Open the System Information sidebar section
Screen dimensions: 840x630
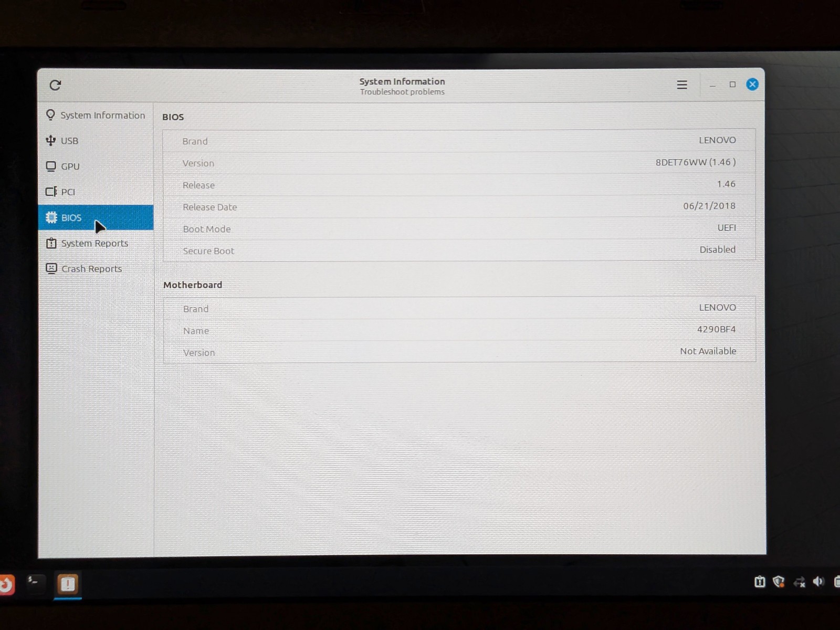pyautogui.click(x=96, y=115)
